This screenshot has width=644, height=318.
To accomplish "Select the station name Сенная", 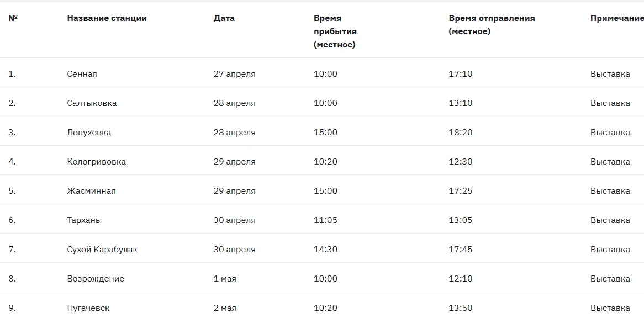I will click(82, 74).
